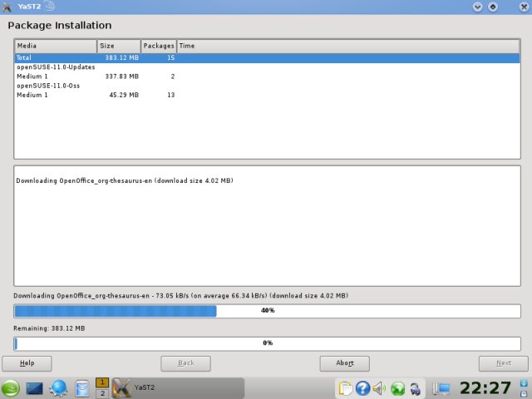Click the Help button
The width and height of the screenshot is (532, 399).
click(x=27, y=363)
